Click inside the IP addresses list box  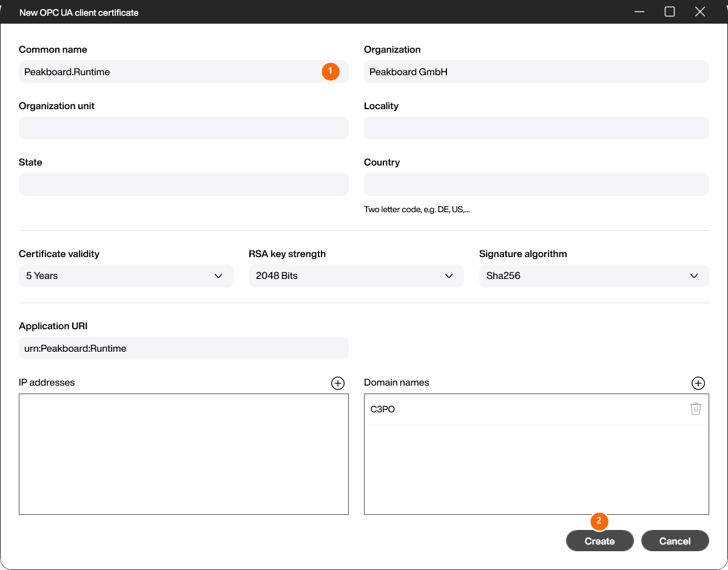pos(184,454)
